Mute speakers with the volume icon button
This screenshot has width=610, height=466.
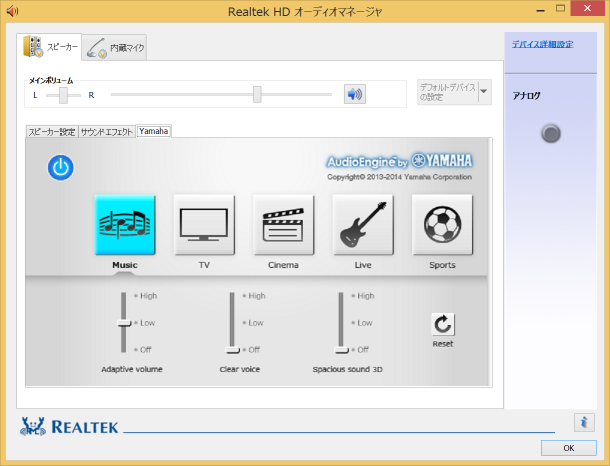pyautogui.click(x=355, y=94)
